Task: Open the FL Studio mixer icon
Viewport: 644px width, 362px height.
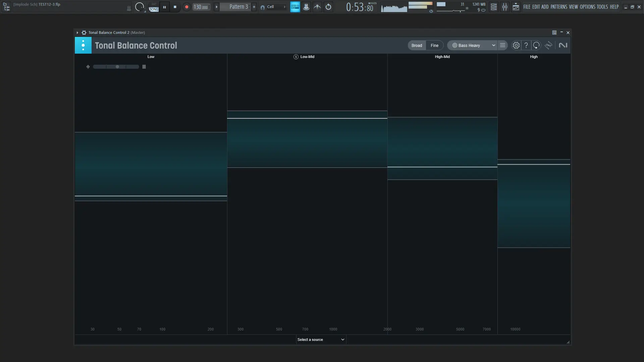Action: pos(504,7)
